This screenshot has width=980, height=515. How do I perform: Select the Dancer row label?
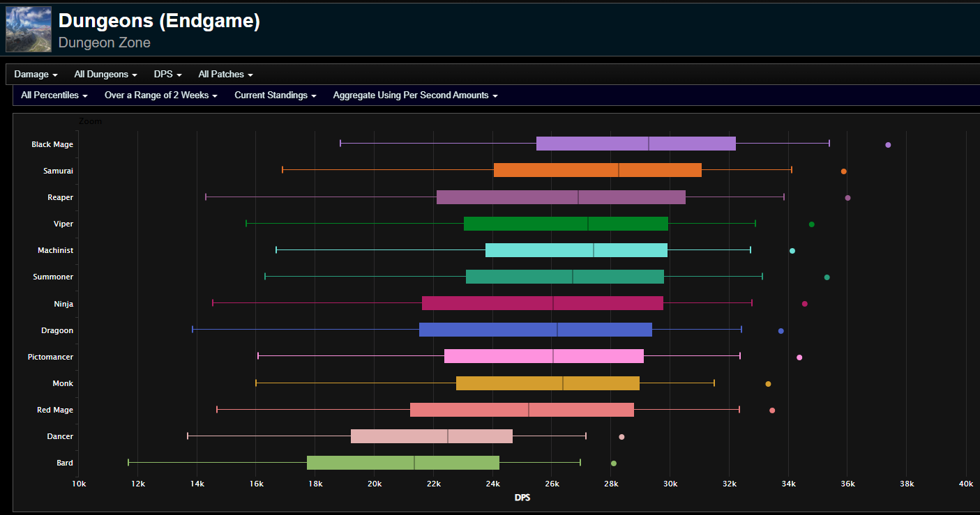click(60, 436)
